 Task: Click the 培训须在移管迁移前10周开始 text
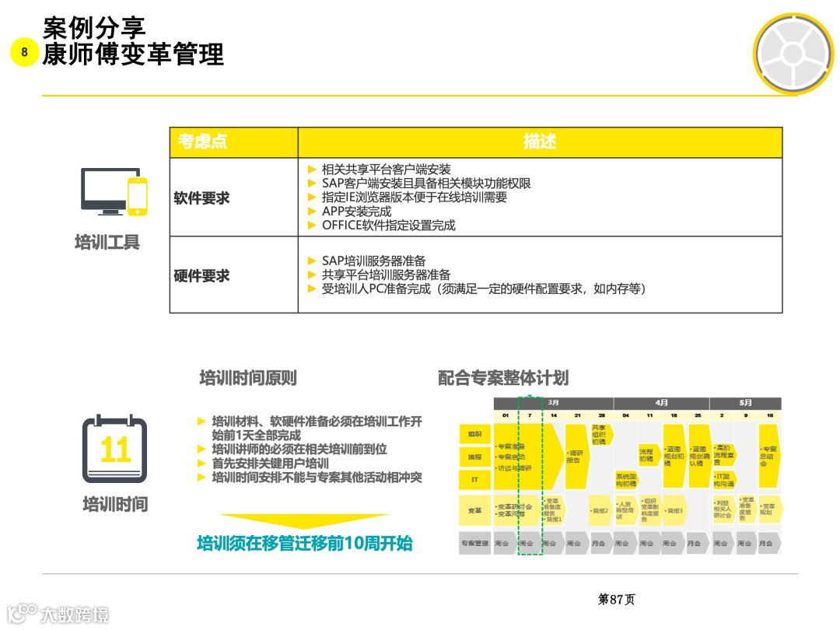[x=305, y=543]
